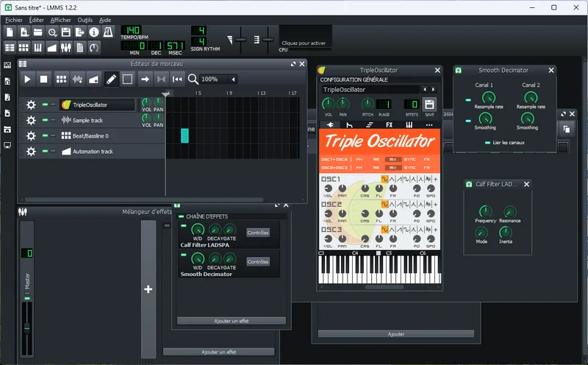588x365 pixels.
Task: Open the Aide menu
Action: pyautogui.click(x=105, y=20)
